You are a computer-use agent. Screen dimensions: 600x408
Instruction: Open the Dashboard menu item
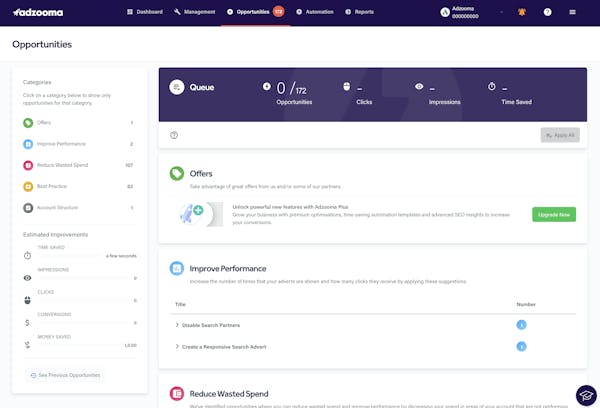145,12
